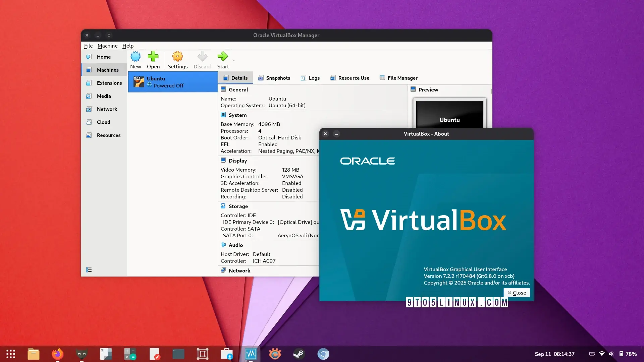The height and width of the screenshot is (362, 644).
Task: Collapse the General details section header
Action: [238, 89]
